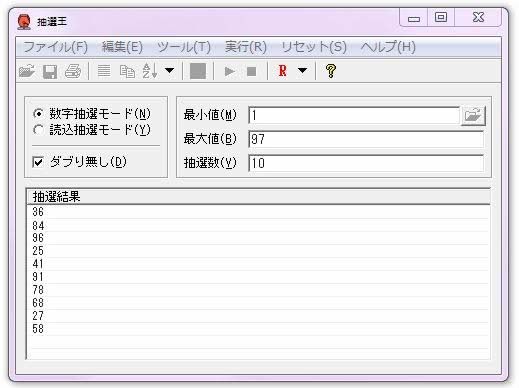Screen dimensions: 519x388
Task: Stop the lottery with stop icon
Action: point(251,71)
